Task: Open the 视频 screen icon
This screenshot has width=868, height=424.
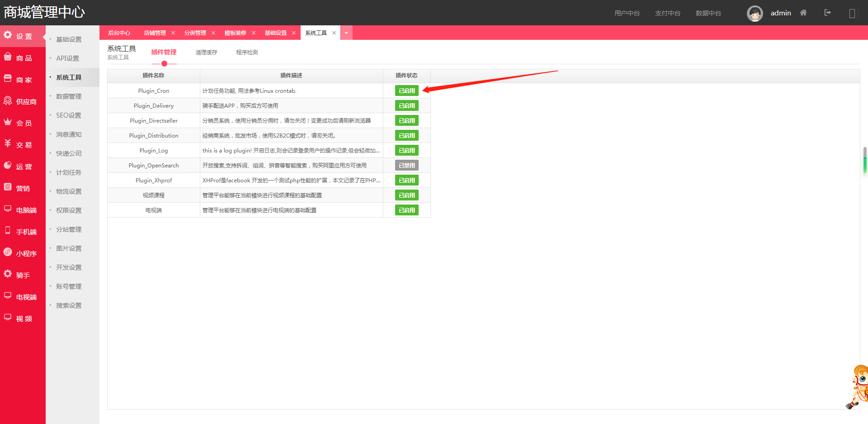Action: coord(8,317)
